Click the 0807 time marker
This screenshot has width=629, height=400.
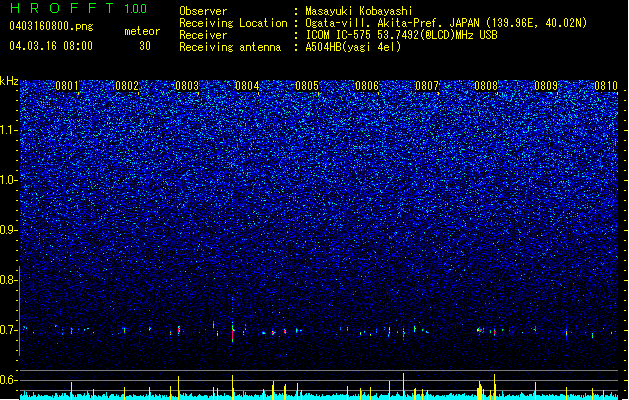pos(427,86)
